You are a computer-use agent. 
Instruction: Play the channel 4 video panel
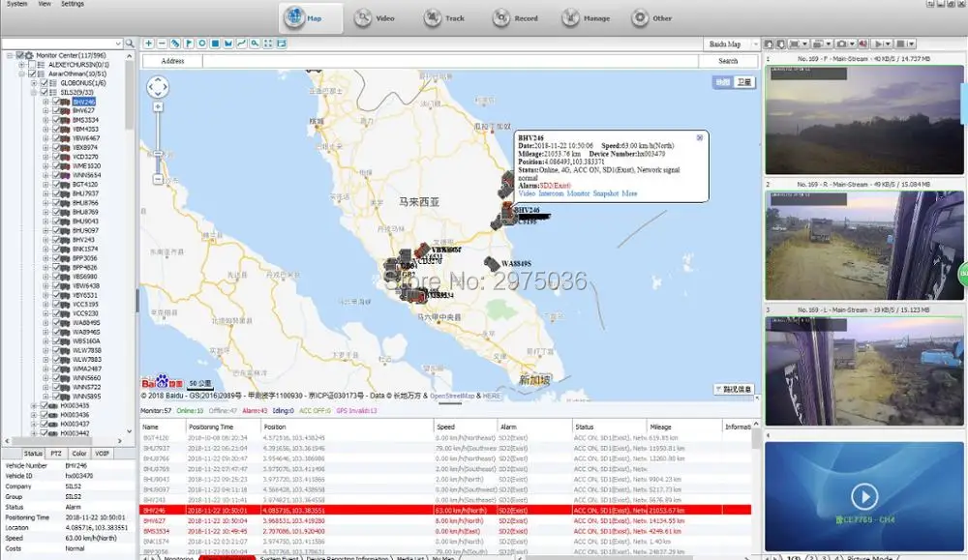click(864, 496)
